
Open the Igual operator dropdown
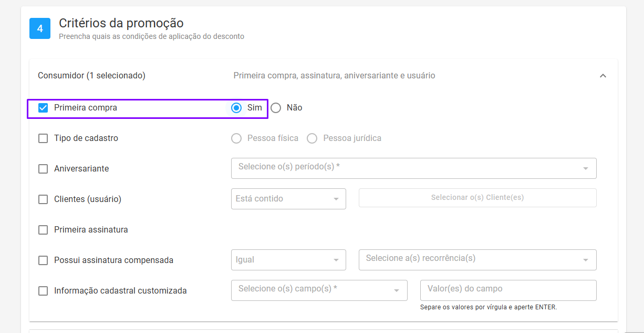coord(288,260)
